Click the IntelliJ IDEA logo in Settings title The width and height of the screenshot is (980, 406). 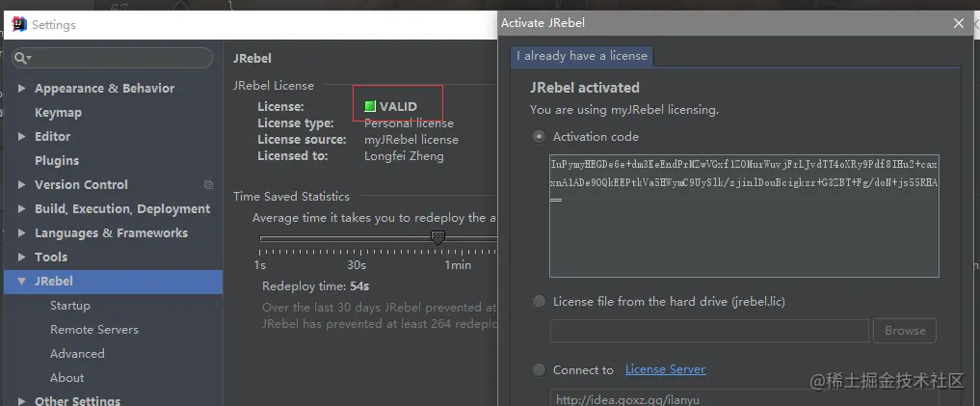[19, 24]
